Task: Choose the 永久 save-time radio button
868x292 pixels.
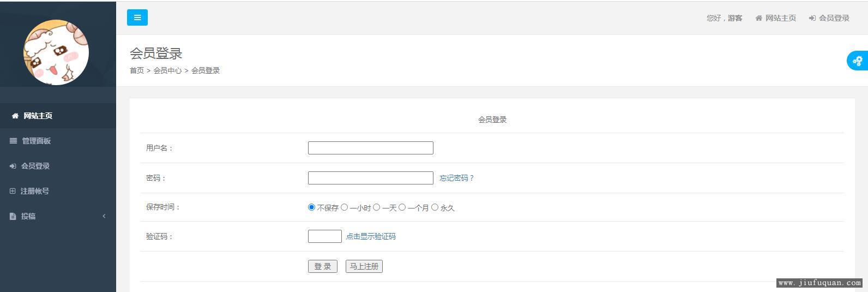Action: tap(435, 207)
